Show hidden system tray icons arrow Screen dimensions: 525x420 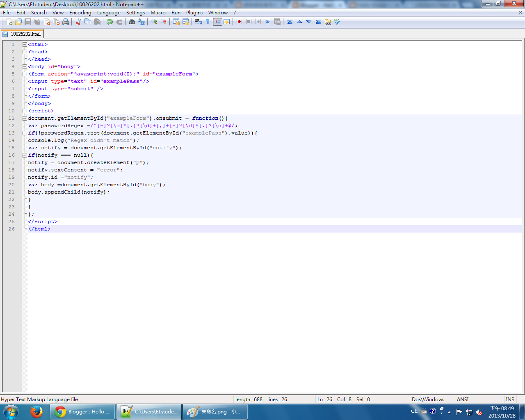click(x=450, y=412)
